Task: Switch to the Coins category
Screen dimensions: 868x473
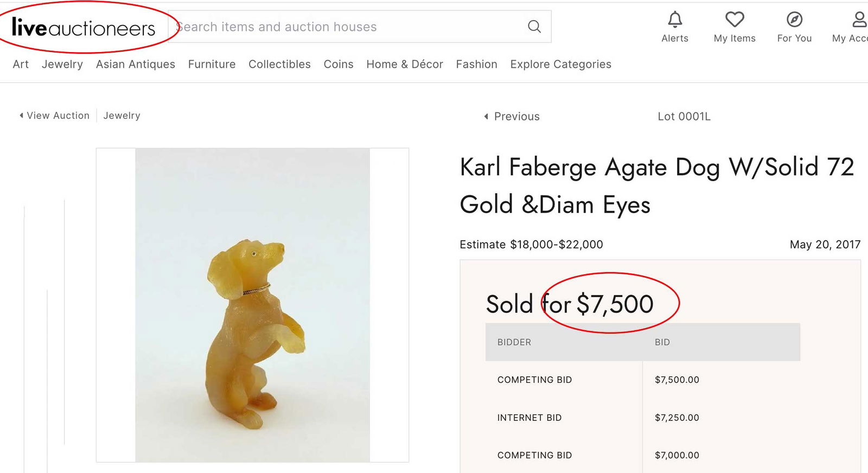Action: tap(338, 64)
